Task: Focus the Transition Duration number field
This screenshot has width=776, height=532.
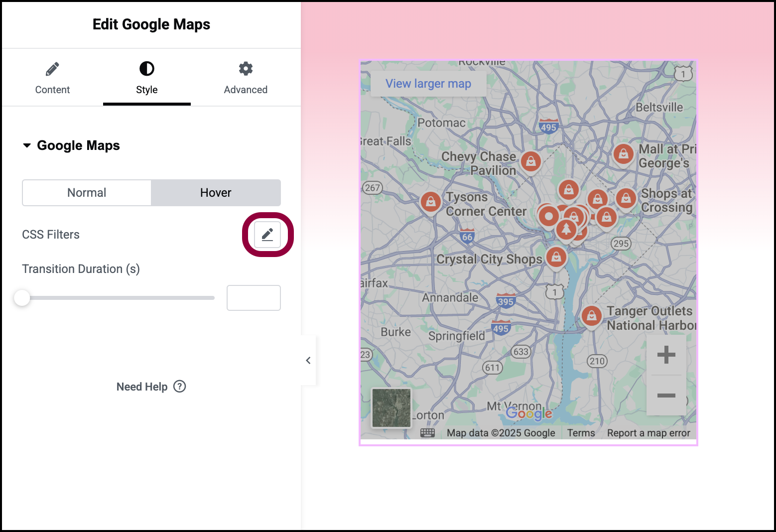Action: tap(254, 298)
